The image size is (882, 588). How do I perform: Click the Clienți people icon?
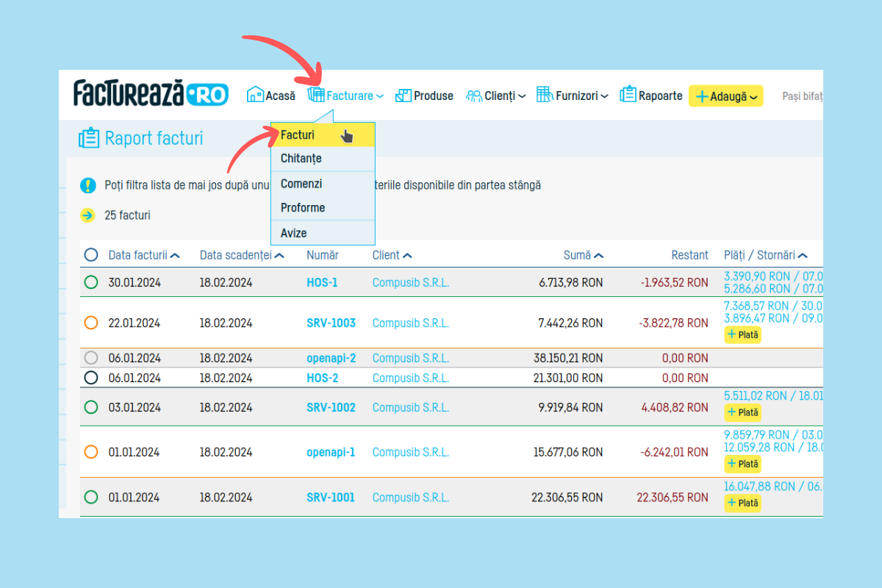click(x=474, y=96)
